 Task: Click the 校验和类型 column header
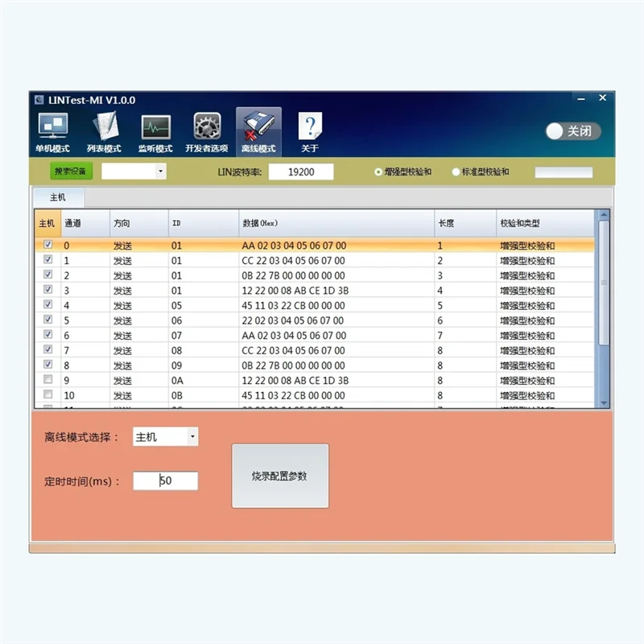[x=545, y=223]
